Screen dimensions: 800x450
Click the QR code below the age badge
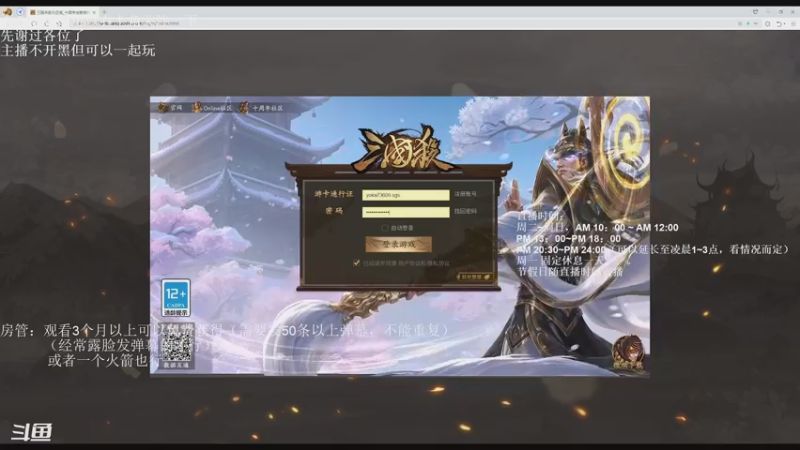click(176, 349)
